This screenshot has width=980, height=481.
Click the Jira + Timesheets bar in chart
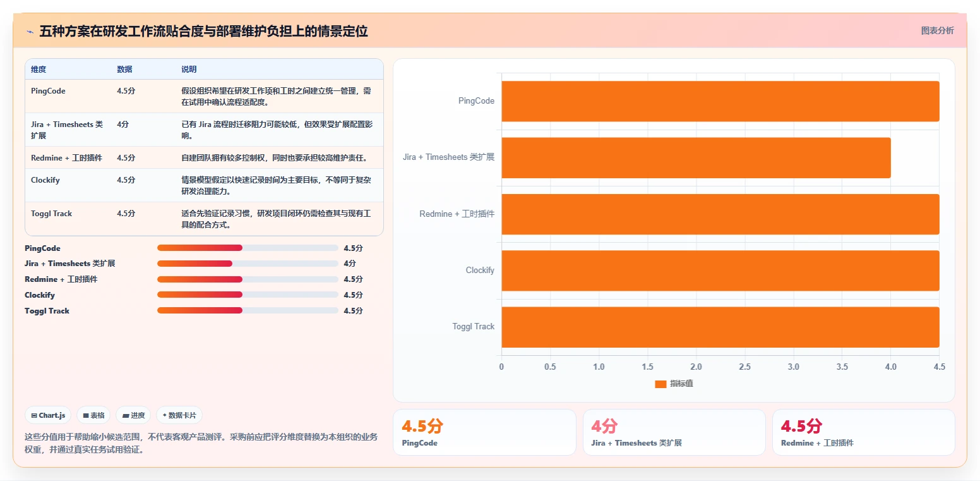click(696, 157)
